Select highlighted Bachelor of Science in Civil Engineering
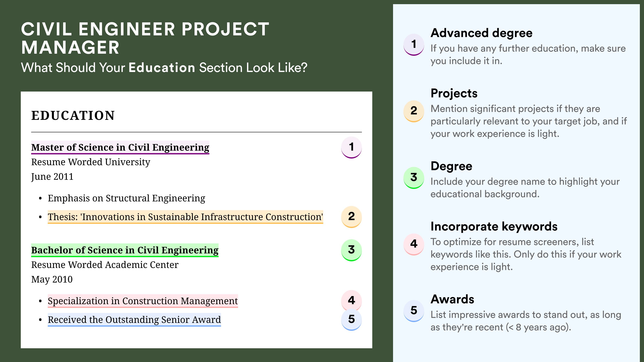This screenshot has height=362, width=644. [x=125, y=250]
